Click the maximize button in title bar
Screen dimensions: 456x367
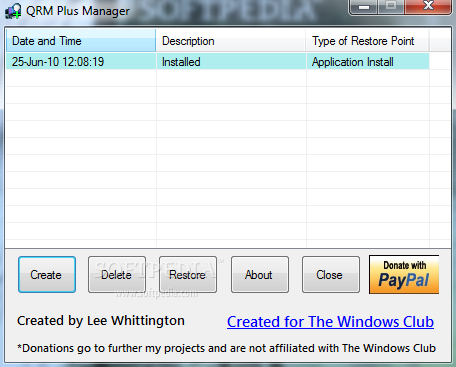pyautogui.click(x=391, y=7)
